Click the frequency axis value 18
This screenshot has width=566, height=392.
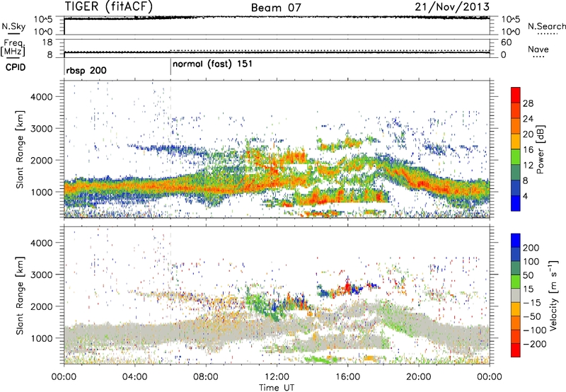pyautogui.click(x=47, y=42)
